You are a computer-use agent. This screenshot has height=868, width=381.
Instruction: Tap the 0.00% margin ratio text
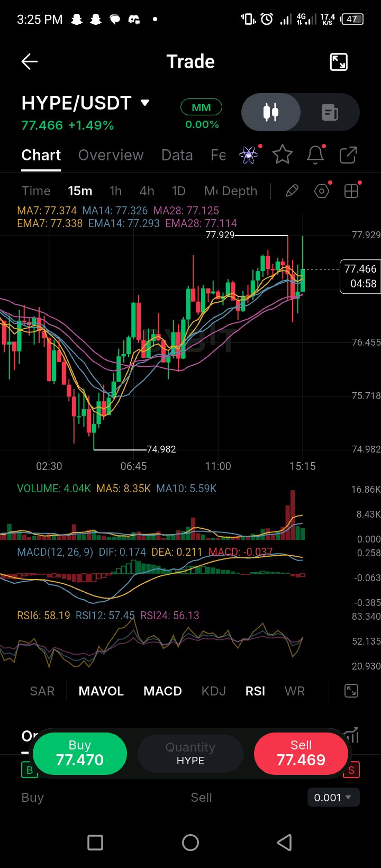click(202, 125)
